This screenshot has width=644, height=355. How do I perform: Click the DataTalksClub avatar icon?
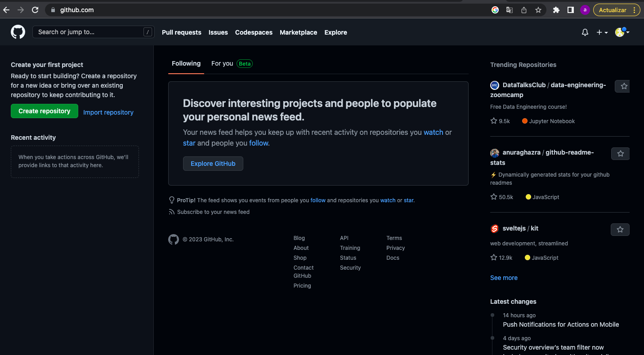tap(495, 85)
